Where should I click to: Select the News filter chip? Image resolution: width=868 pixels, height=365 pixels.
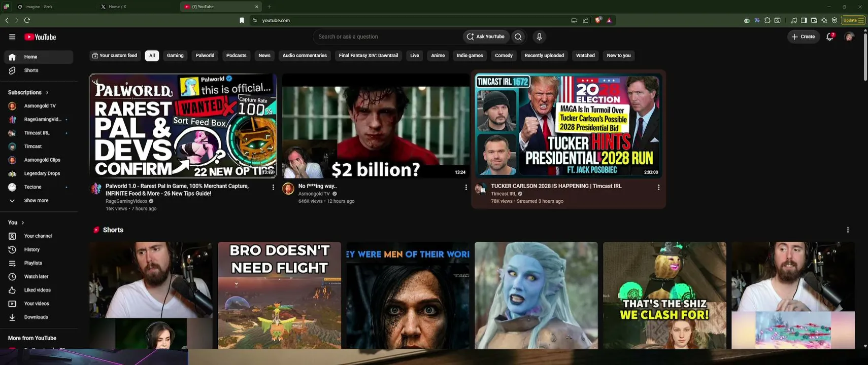tap(264, 56)
